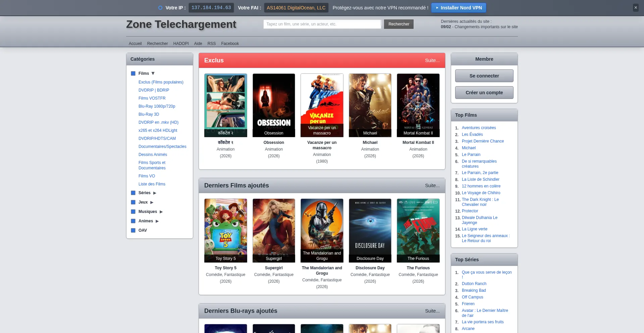This screenshot has width=644, height=333.
Task: Open the Obsession movie poster
Action: pyautogui.click(x=274, y=105)
